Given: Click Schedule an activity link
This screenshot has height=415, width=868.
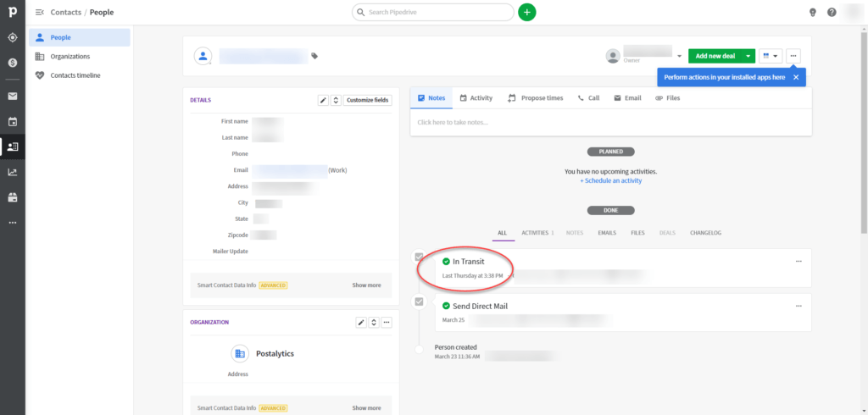Looking at the screenshot, I should (x=610, y=180).
